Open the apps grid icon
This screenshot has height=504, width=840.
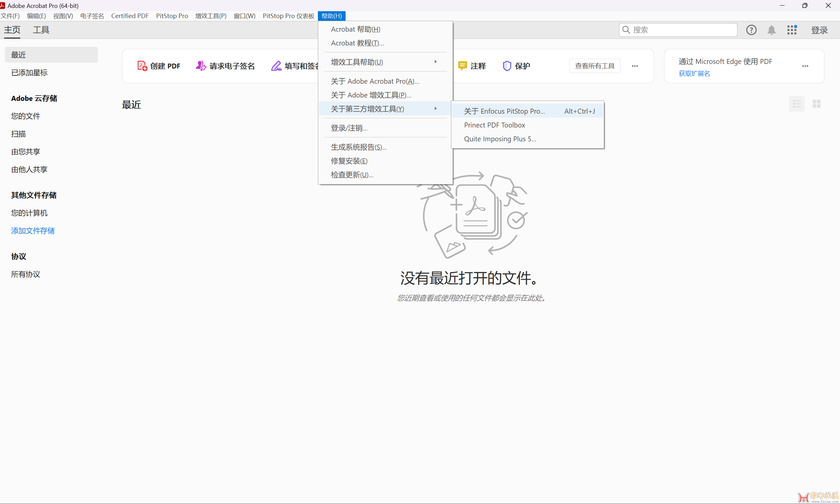[x=792, y=30]
